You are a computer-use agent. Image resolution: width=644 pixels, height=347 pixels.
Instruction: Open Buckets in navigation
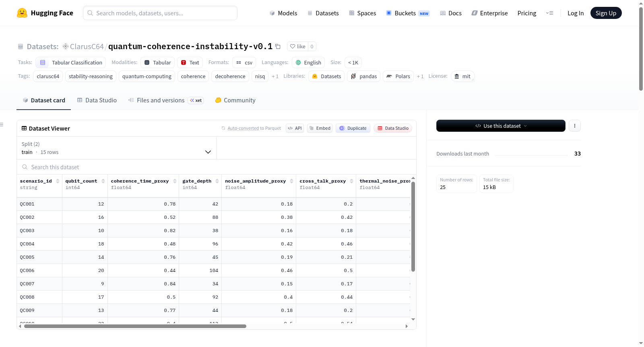[407, 13]
